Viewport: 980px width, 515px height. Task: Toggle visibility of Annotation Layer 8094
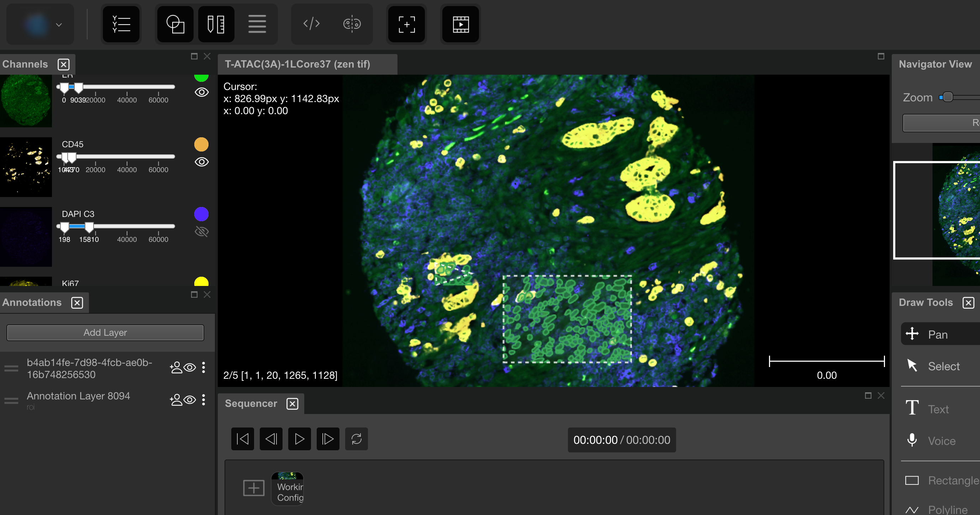tap(189, 400)
